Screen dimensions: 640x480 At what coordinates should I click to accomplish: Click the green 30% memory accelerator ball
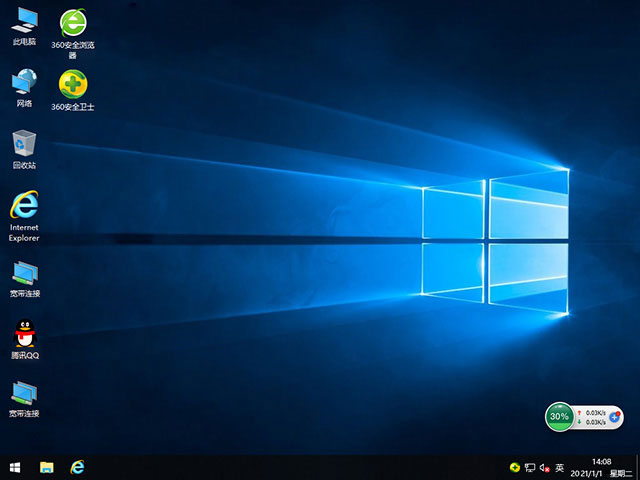(559, 417)
